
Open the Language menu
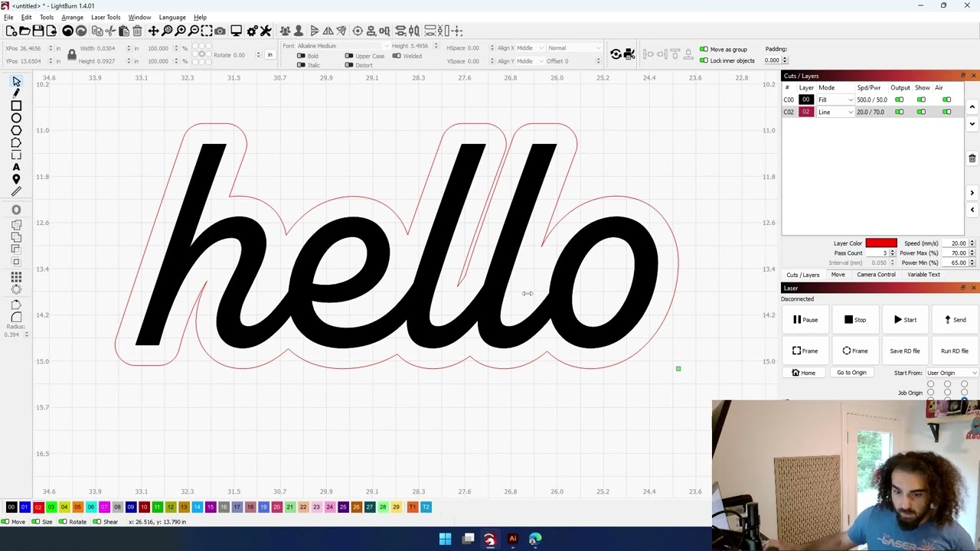[x=172, y=17]
